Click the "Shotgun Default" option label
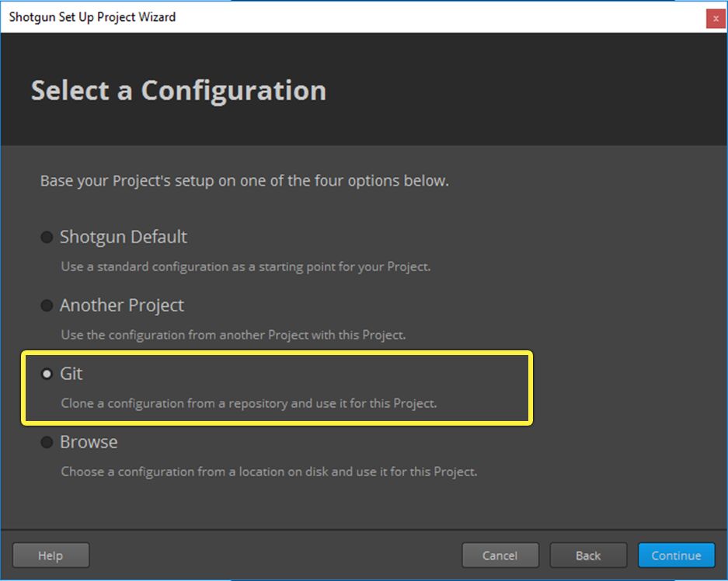The image size is (728, 581). tap(124, 237)
